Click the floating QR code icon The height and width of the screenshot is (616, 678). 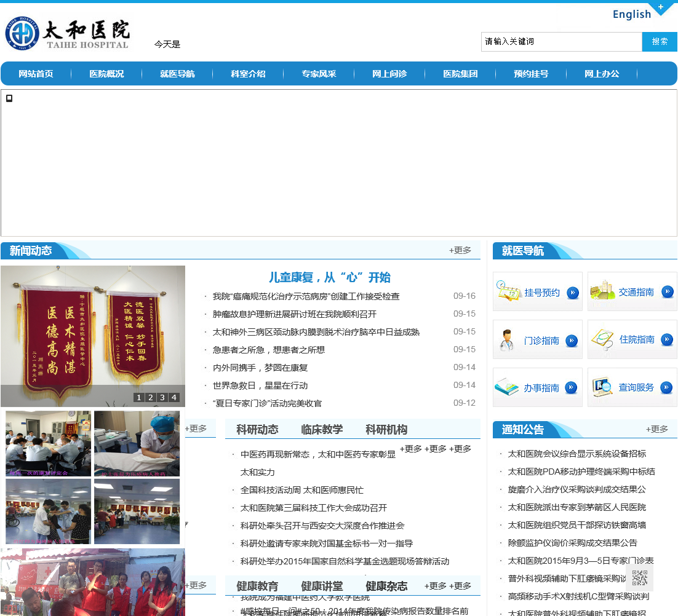(639, 577)
